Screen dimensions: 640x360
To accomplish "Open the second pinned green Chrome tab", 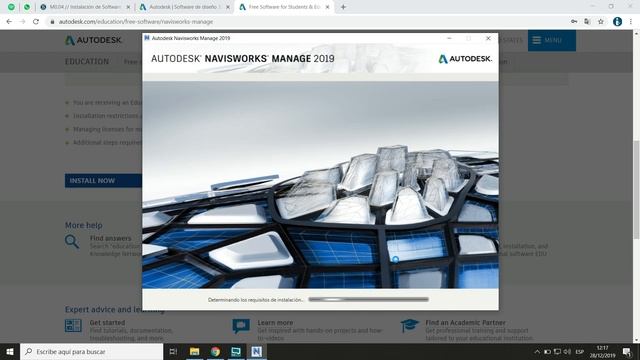I will coord(27,7).
